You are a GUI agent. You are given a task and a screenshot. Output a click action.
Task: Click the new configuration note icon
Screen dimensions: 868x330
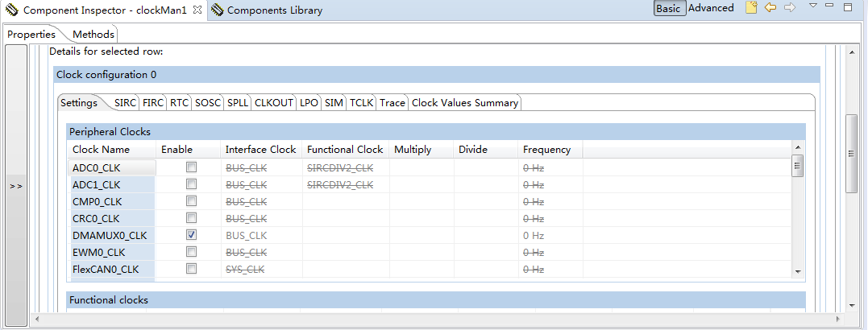pos(750,8)
